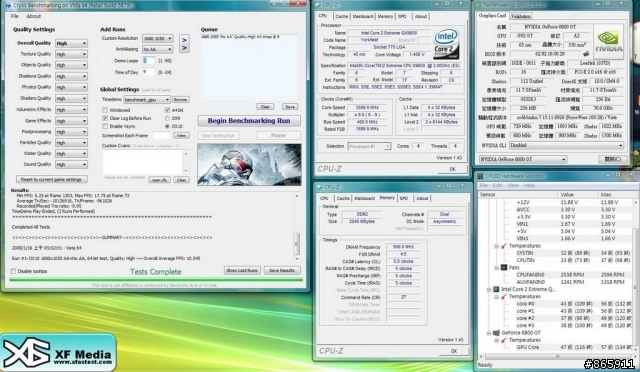
Task: Enable the Windowed checkbox
Action: click(x=105, y=110)
